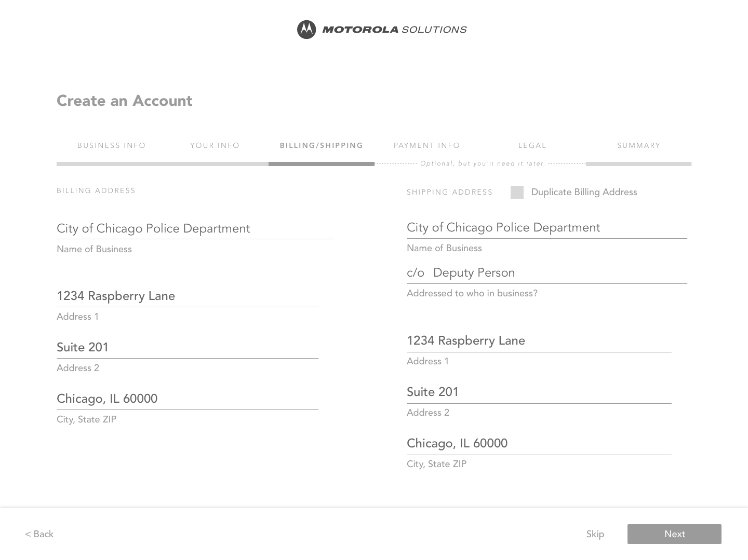This screenshot has width=748, height=560.
Task: Click the 'SHIPPING ADDRESS' section label
Action: (x=450, y=192)
